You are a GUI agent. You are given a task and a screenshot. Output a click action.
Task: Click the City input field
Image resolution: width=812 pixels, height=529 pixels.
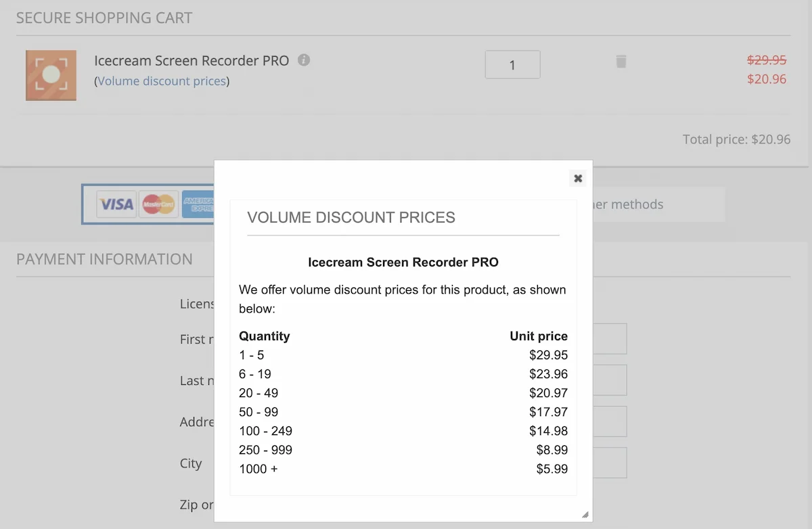click(x=609, y=463)
